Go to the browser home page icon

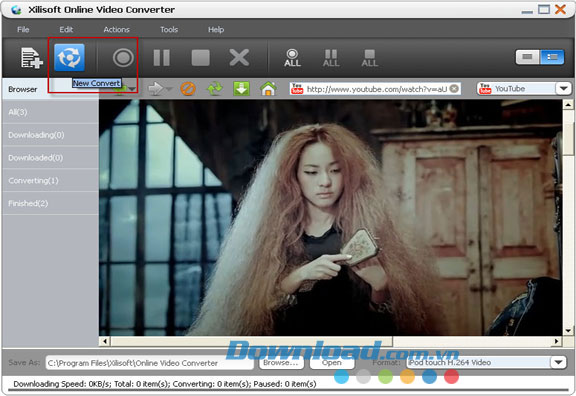click(268, 89)
